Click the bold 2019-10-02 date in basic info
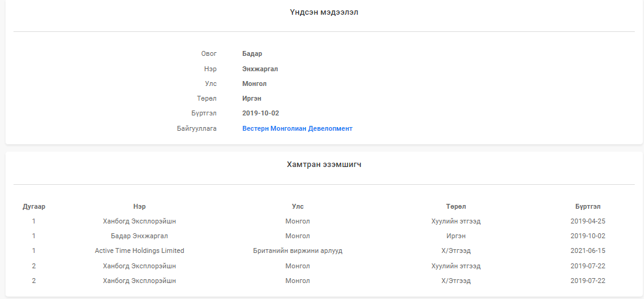644x299 pixels. [261, 114]
